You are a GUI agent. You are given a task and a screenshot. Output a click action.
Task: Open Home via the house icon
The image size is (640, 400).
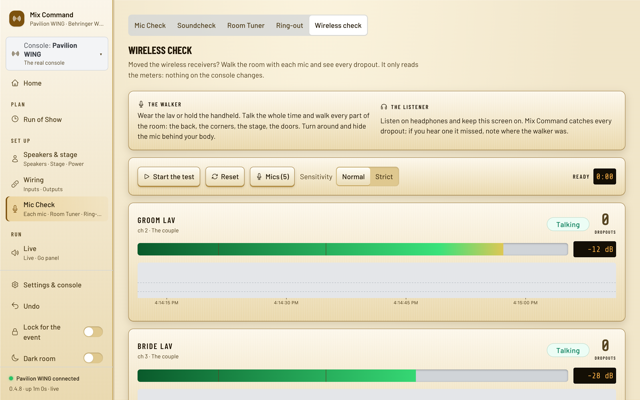(15, 83)
